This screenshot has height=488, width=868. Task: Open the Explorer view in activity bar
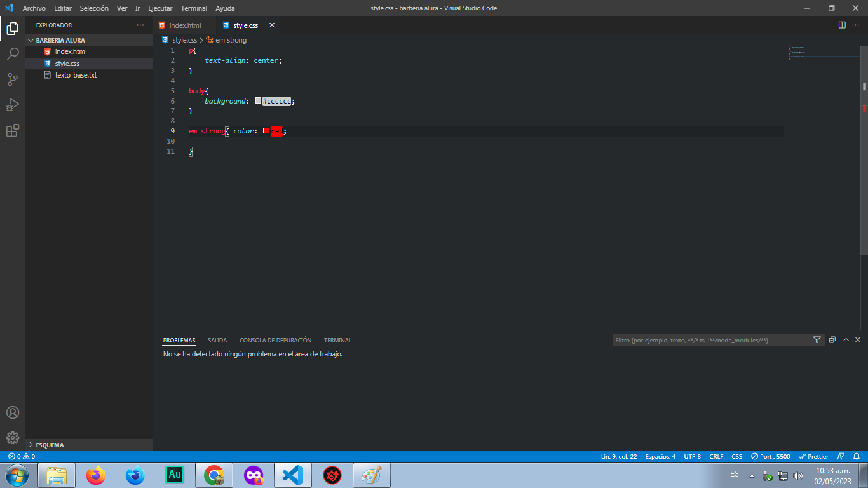pyautogui.click(x=13, y=29)
